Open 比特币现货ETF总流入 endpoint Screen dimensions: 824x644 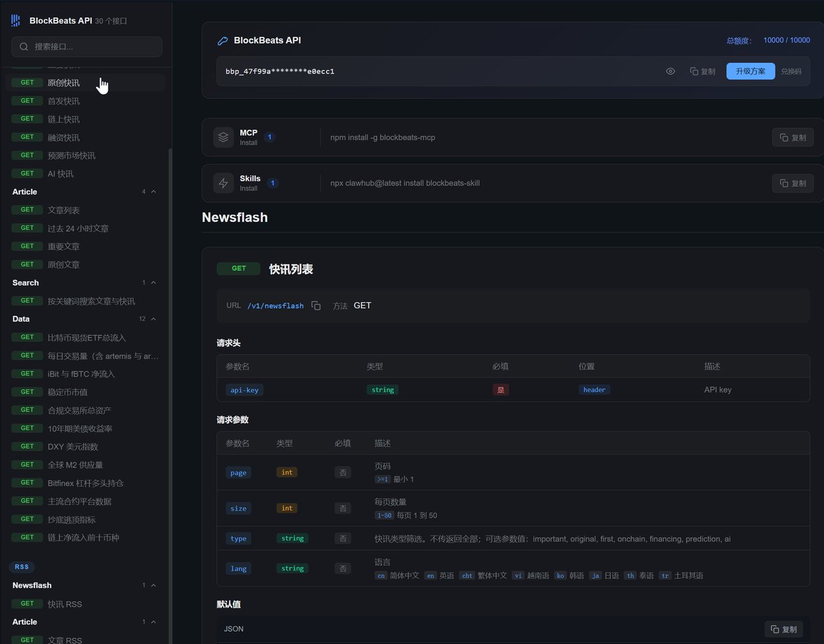(85, 337)
